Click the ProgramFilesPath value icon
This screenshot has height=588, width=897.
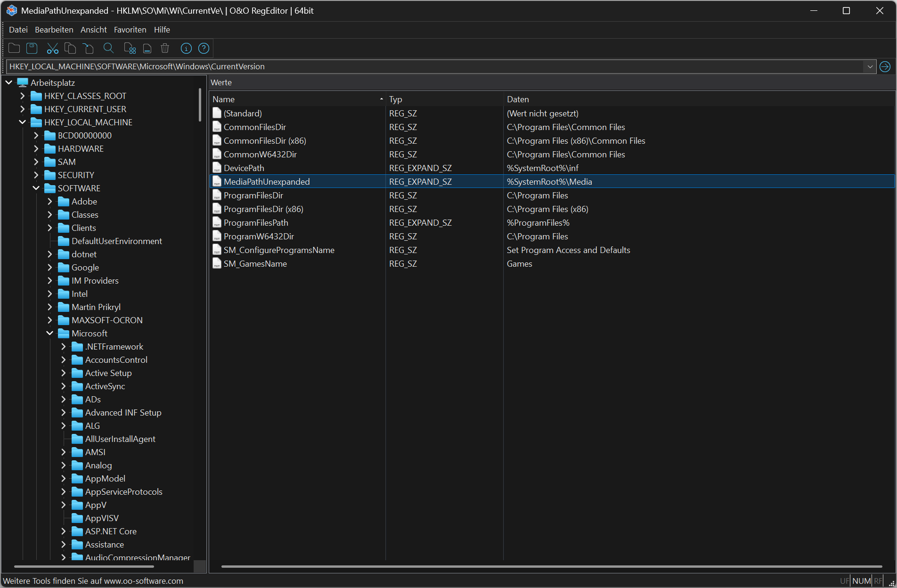[x=217, y=222]
